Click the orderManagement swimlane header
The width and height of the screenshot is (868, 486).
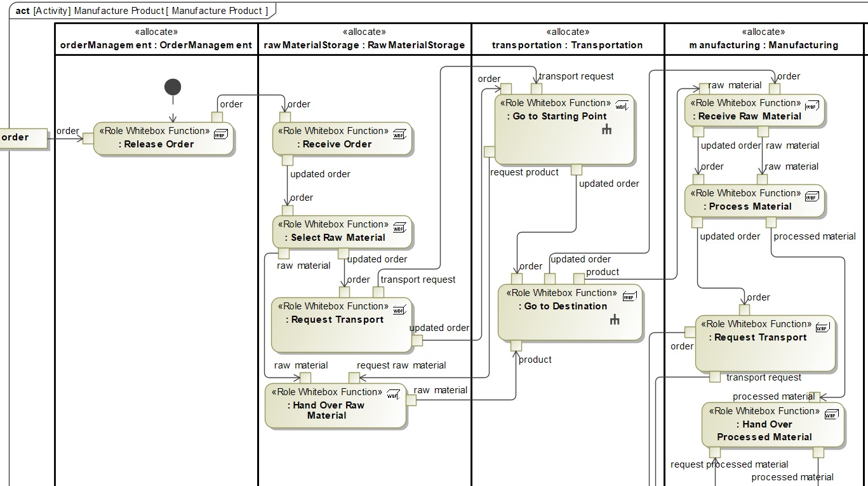(156, 39)
